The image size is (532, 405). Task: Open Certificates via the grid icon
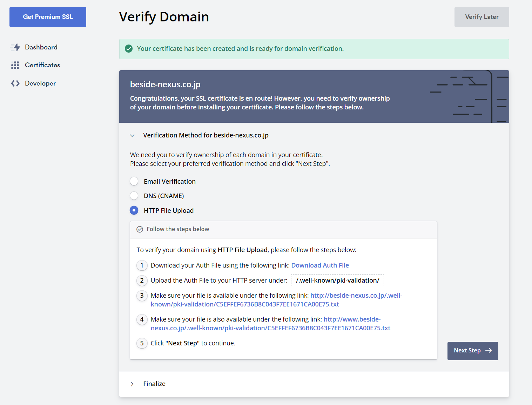click(15, 65)
